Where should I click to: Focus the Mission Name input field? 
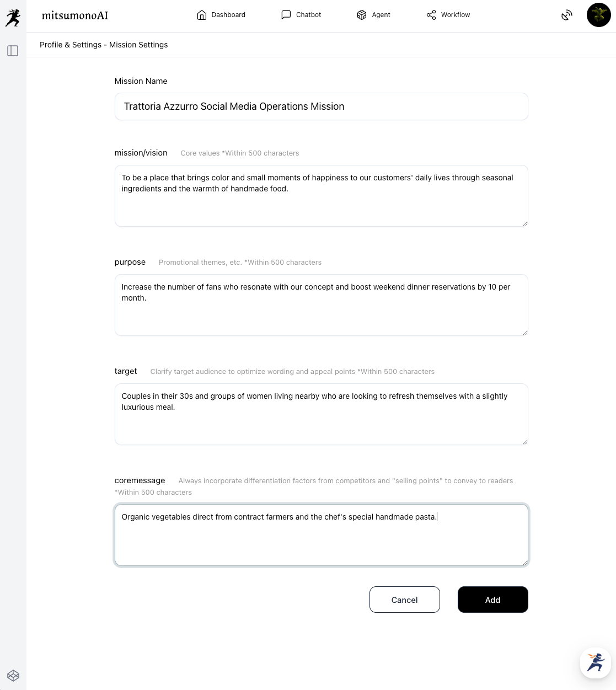coord(321,106)
